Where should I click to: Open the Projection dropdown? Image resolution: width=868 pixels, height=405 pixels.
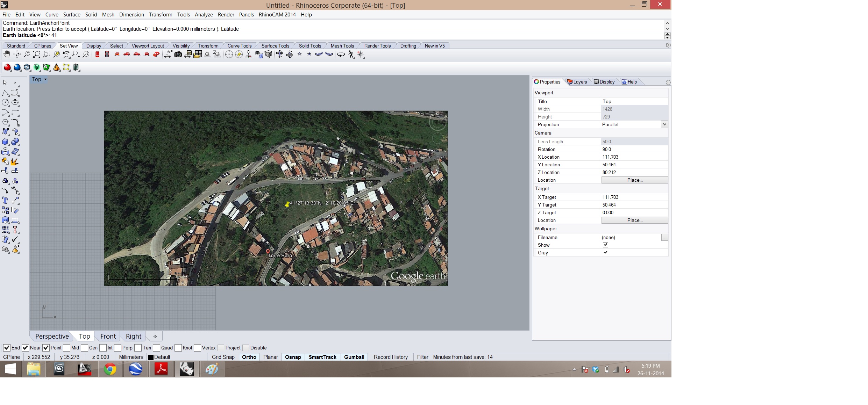[664, 124]
